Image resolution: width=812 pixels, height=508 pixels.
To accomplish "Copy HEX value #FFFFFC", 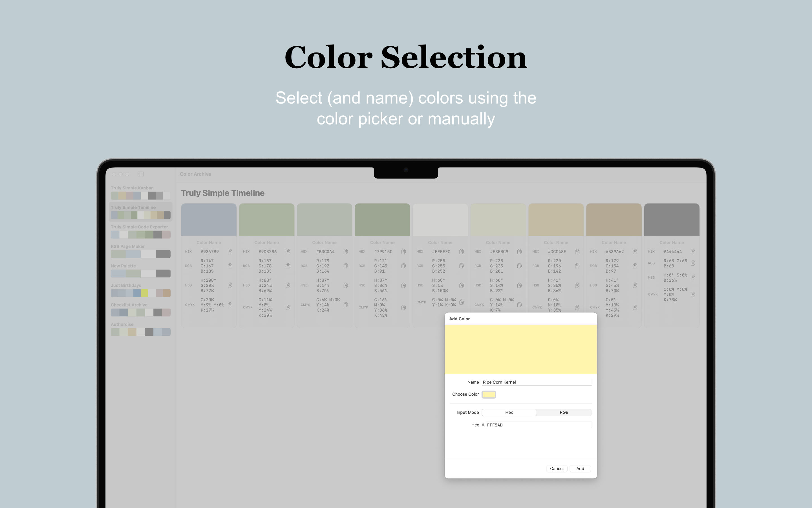I will [461, 252].
